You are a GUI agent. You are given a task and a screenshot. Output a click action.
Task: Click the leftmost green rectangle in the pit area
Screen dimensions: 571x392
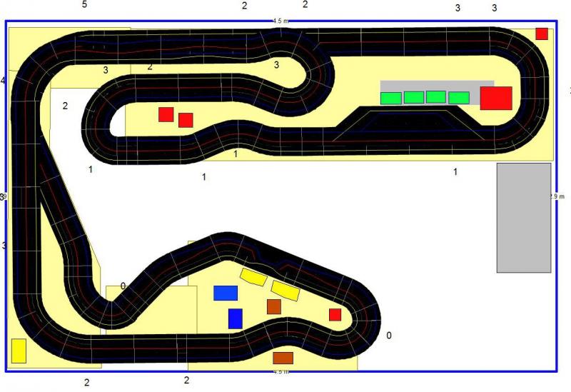tap(390, 98)
